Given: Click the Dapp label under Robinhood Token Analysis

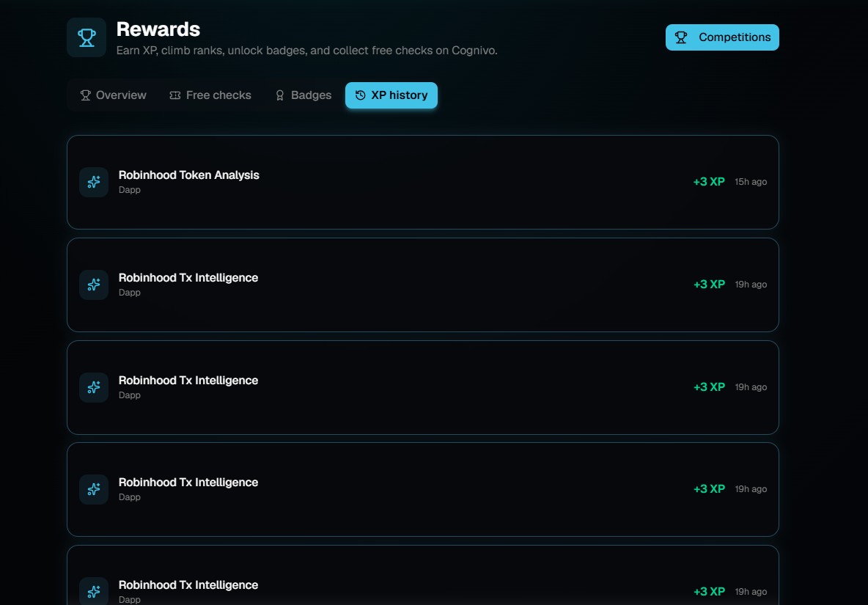Looking at the screenshot, I should coord(130,190).
